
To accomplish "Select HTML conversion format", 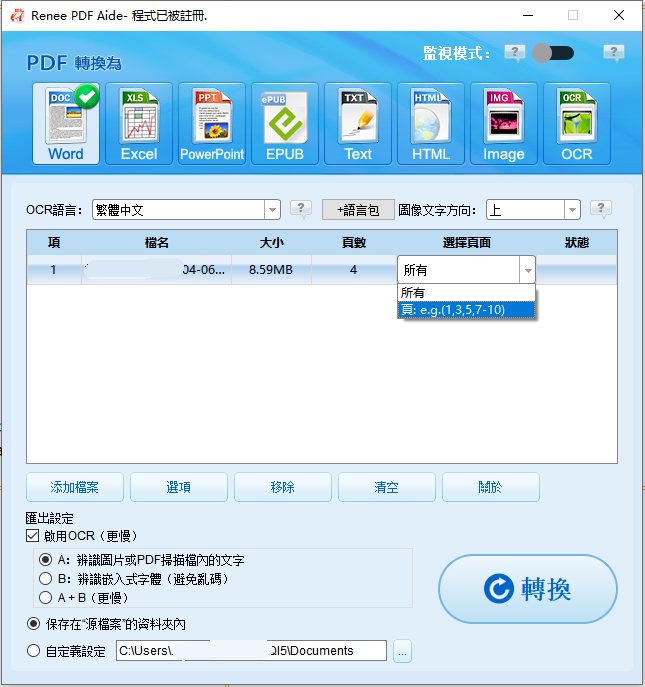I will tap(431, 124).
